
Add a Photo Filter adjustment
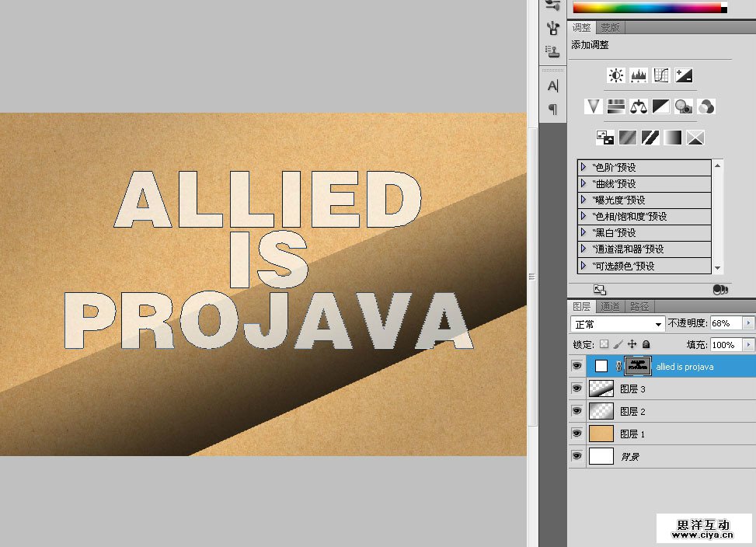(x=684, y=106)
